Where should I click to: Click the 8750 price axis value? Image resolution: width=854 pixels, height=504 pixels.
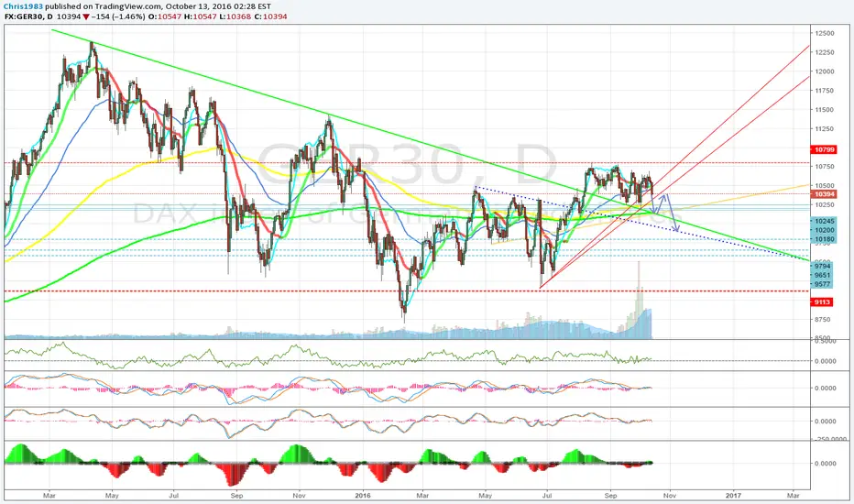(823, 319)
